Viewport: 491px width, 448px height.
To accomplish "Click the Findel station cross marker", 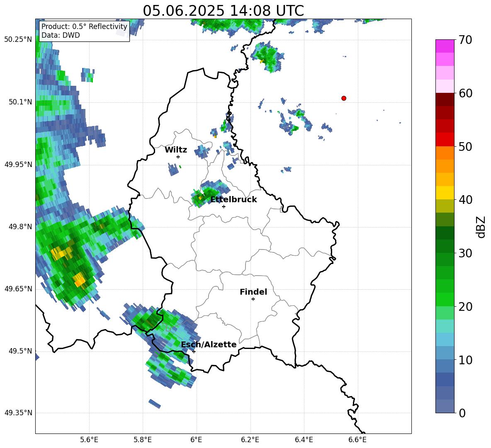I will 253,299.
